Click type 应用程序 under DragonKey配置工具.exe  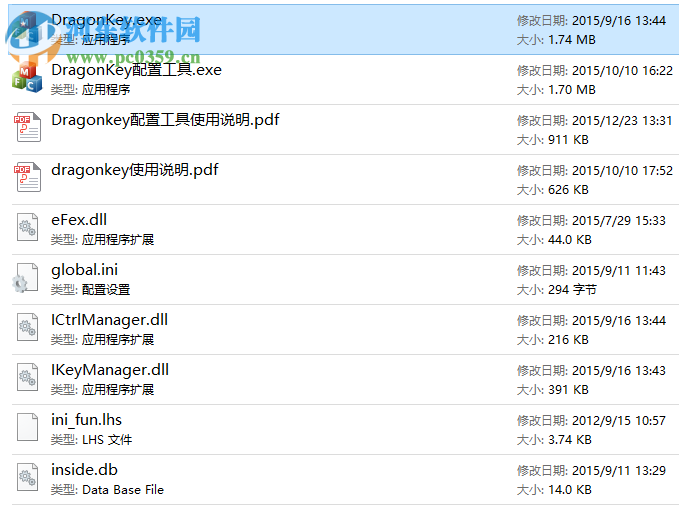[x=106, y=90]
